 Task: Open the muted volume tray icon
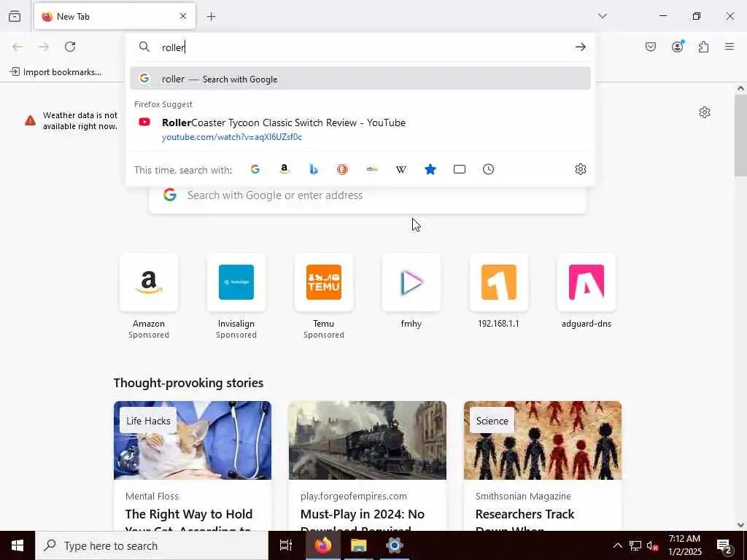coord(652,545)
